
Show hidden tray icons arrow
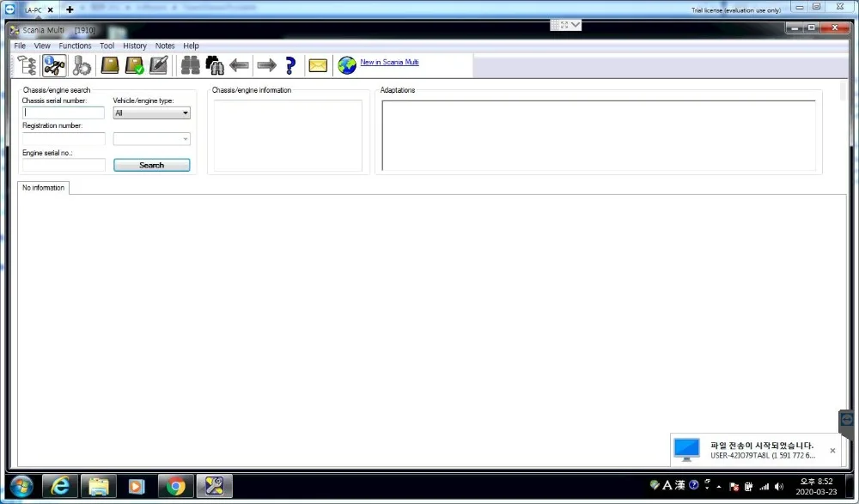pyautogui.click(x=719, y=487)
